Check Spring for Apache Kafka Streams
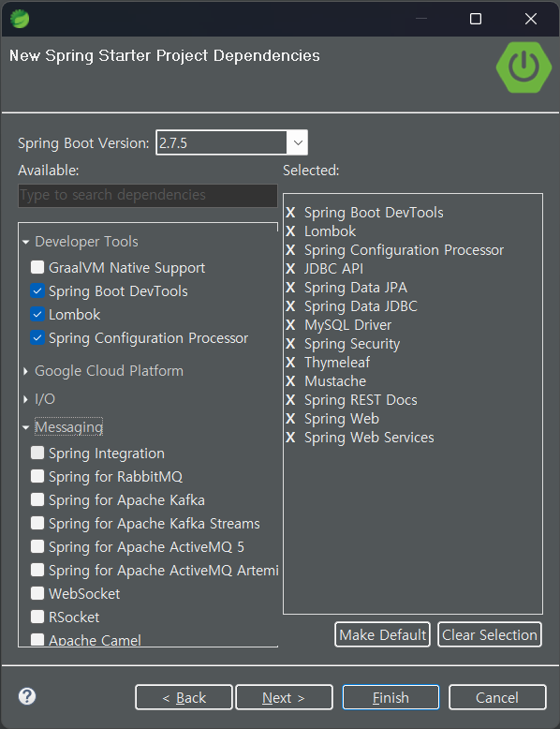560x729 pixels. click(x=37, y=523)
